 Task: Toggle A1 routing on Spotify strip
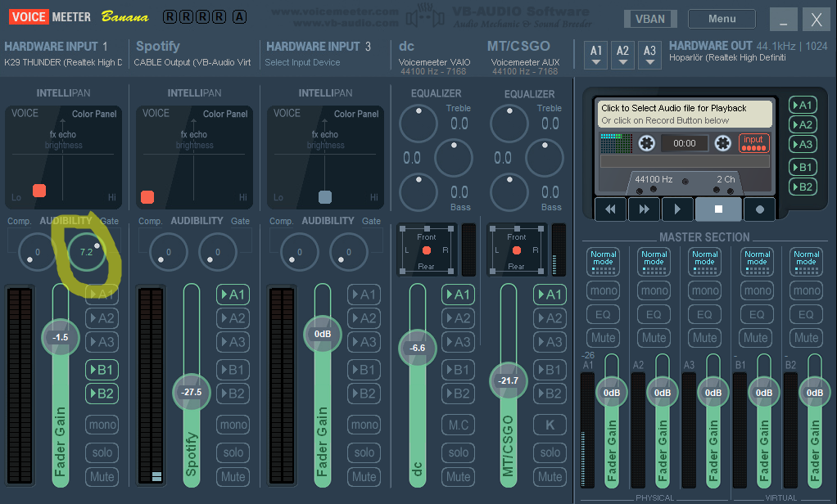click(233, 295)
